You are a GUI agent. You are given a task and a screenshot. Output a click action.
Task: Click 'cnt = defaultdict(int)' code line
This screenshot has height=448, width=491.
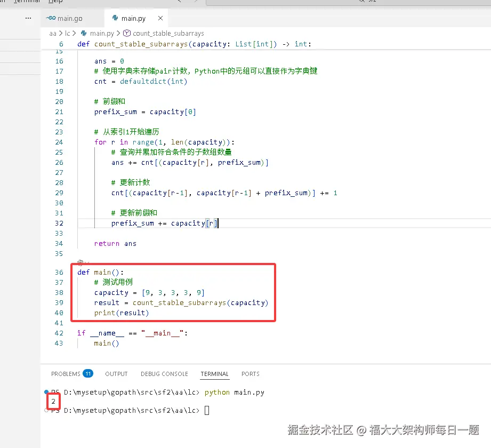tap(141, 82)
